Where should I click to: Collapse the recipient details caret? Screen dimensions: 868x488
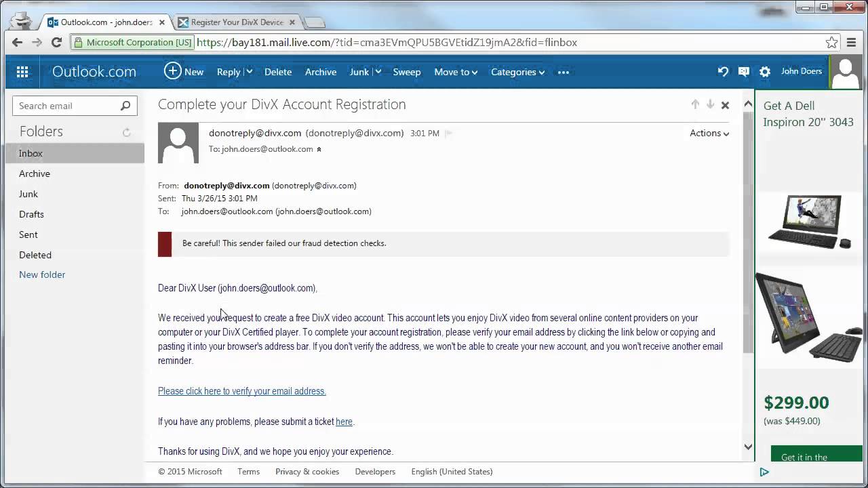319,149
